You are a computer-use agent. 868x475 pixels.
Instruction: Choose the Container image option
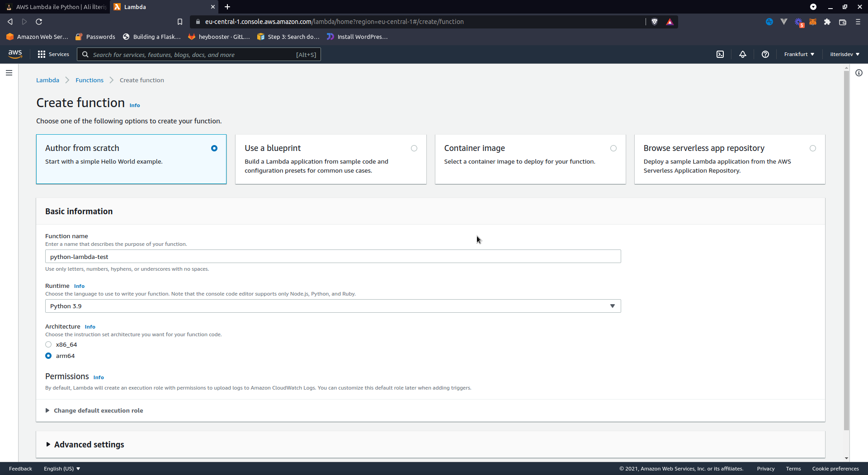[x=613, y=148]
